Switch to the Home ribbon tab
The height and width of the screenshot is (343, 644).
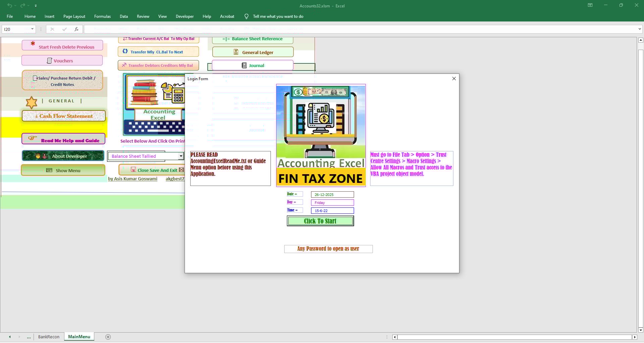coord(30,16)
